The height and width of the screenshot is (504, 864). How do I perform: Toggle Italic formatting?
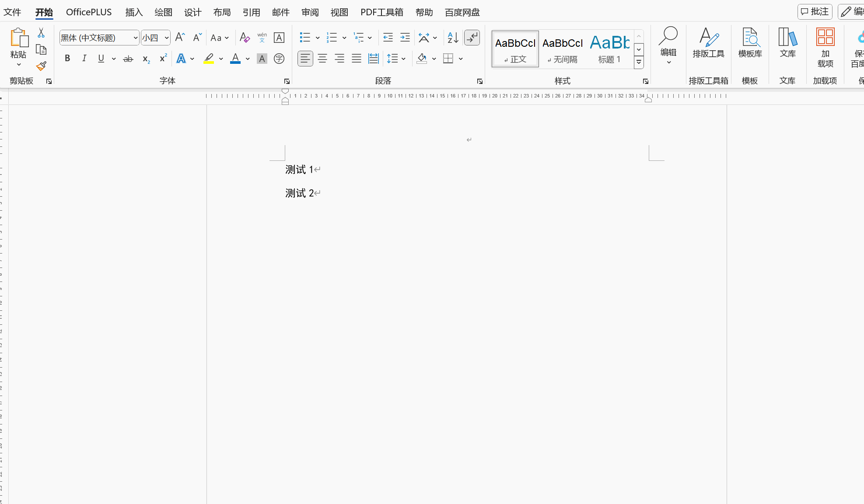[84, 59]
